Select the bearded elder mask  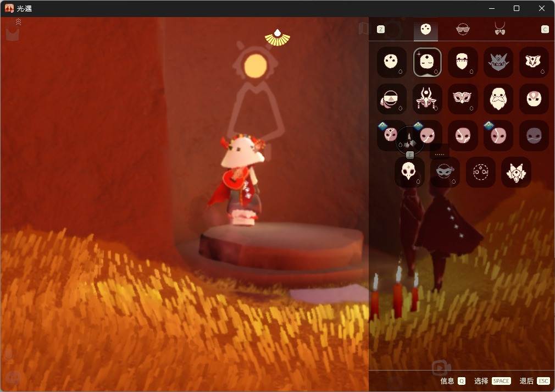coord(498,99)
